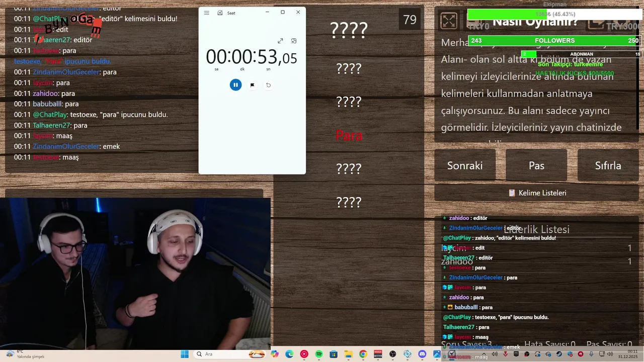Click the score counter showing 79

(x=410, y=20)
